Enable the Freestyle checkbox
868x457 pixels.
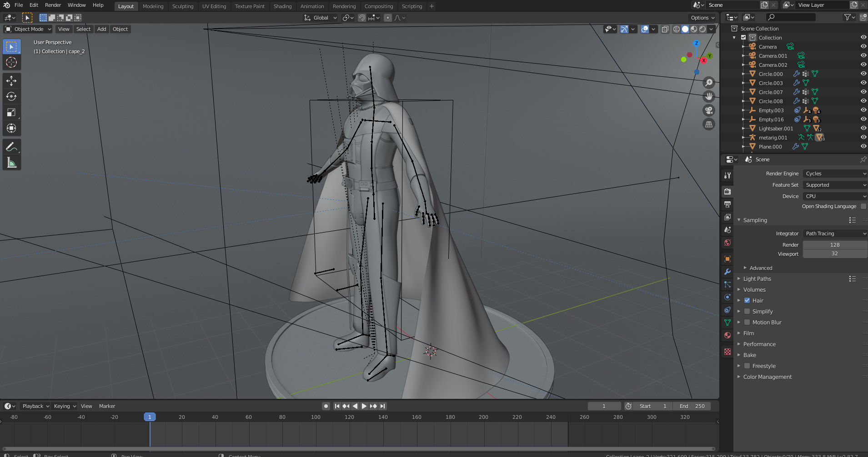click(x=747, y=366)
